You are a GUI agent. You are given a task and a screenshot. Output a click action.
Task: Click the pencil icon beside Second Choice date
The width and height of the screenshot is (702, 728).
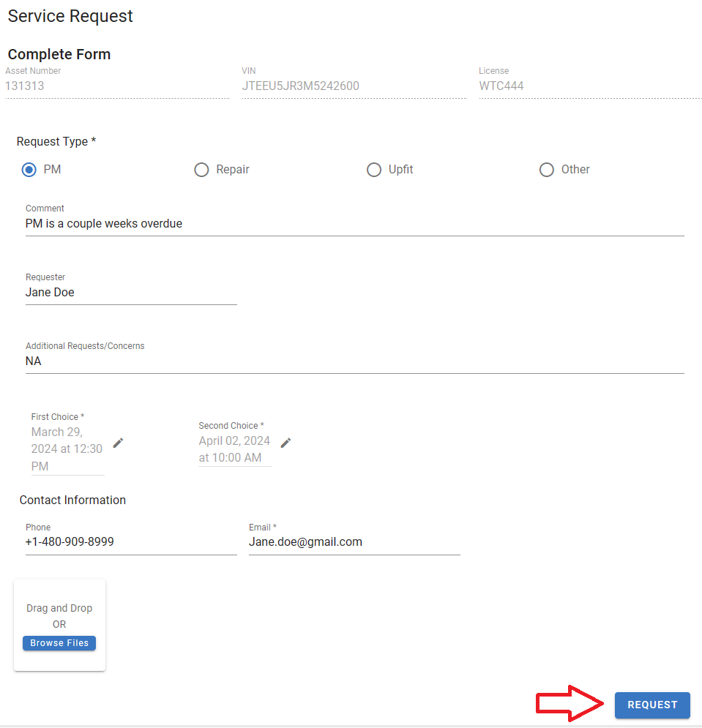[x=286, y=443]
